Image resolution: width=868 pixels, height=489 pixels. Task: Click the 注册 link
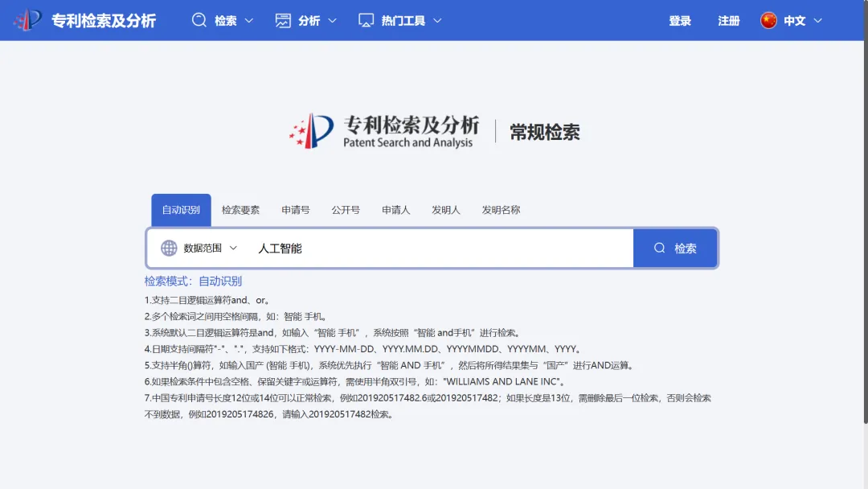728,20
